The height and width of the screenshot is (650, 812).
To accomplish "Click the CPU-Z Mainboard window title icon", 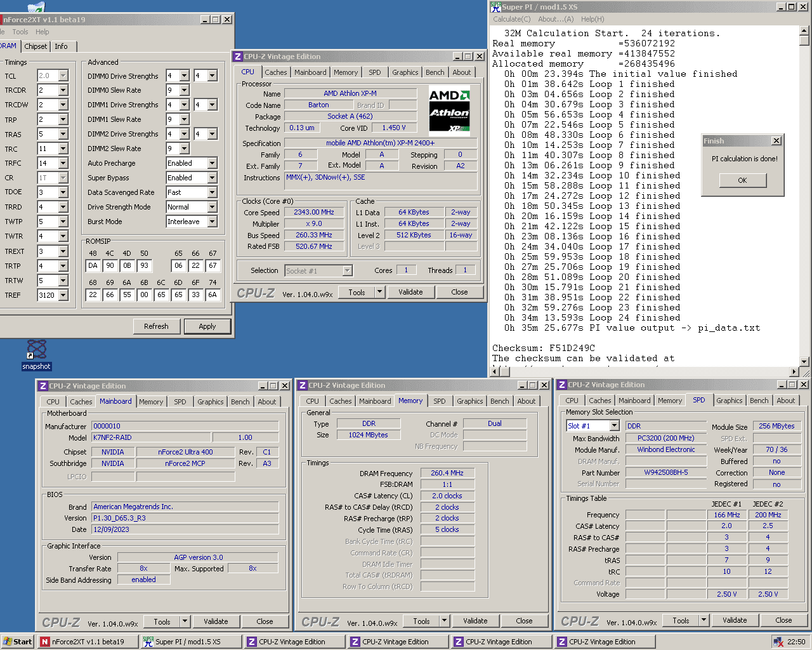I will pos(43,386).
